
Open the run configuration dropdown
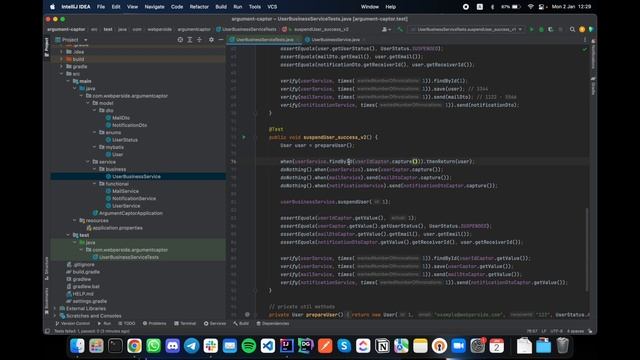coord(467,29)
